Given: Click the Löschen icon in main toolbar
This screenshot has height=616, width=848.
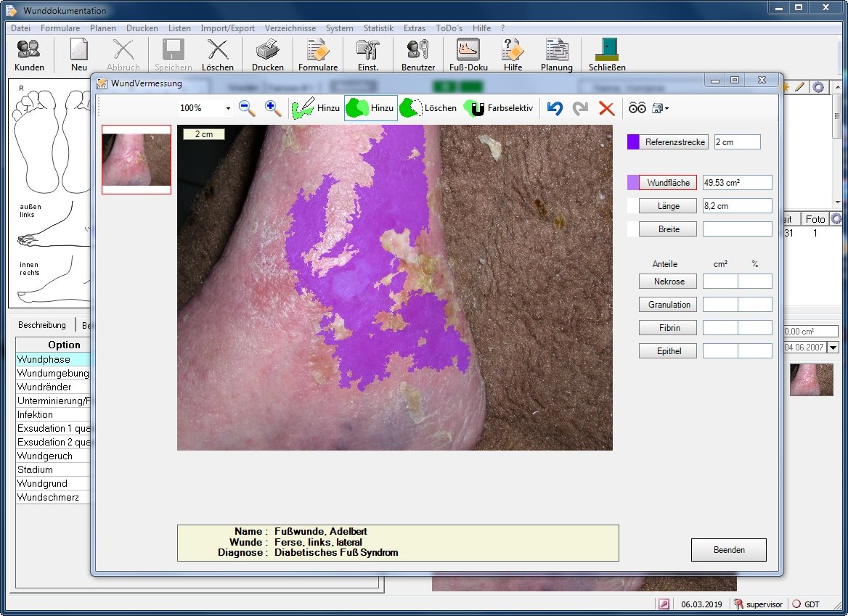Looking at the screenshot, I should 217,54.
